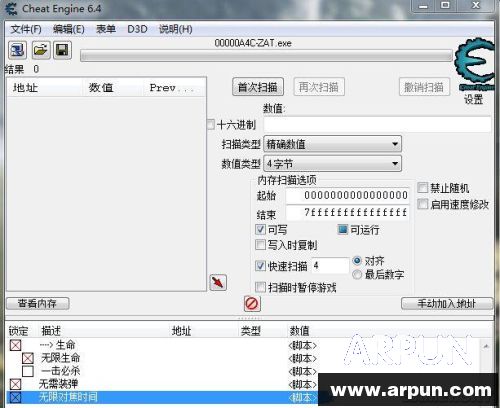Click results 数值 column header

(113, 88)
